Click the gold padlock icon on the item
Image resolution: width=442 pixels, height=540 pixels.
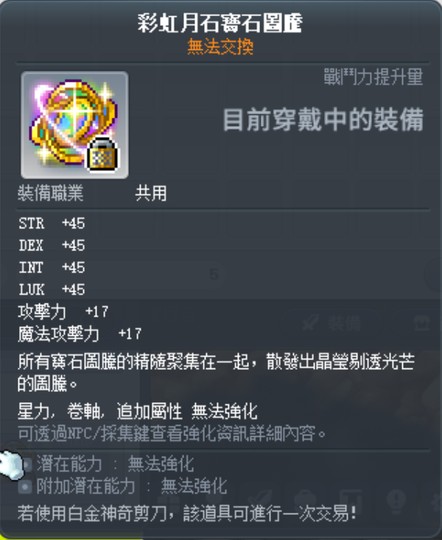(102, 154)
